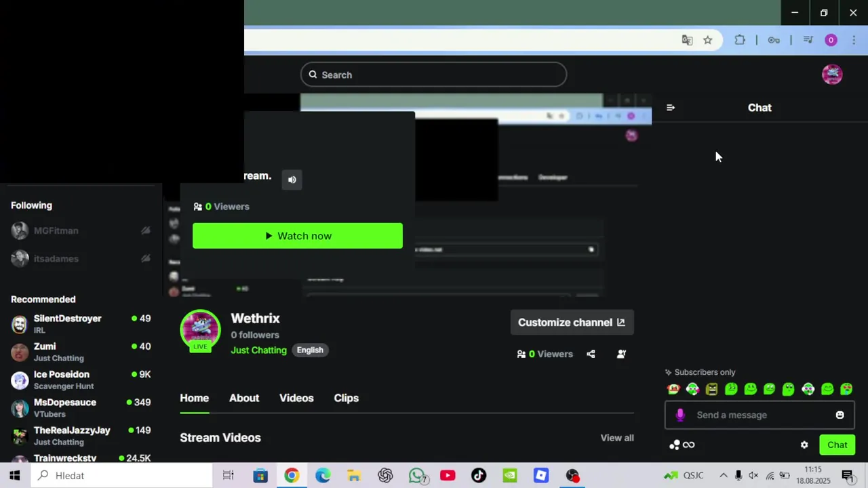Screen dimensions: 868x488
Task: Open the Kick profile avatar menu
Action: pyautogui.click(x=832, y=75)
